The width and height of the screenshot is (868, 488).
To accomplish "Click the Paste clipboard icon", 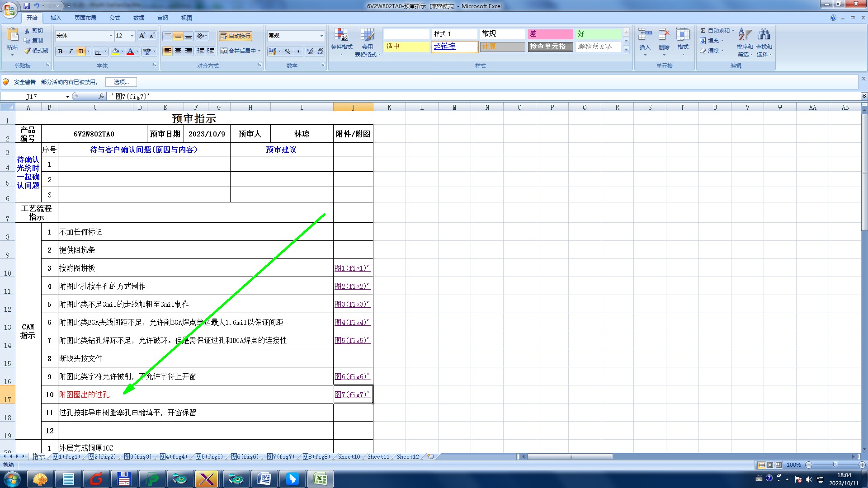I will click(12, 34).
